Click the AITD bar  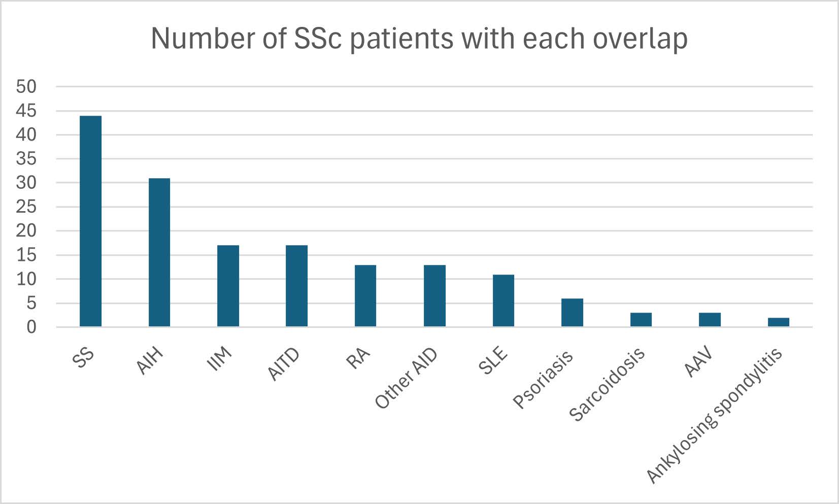pos(296,286)
